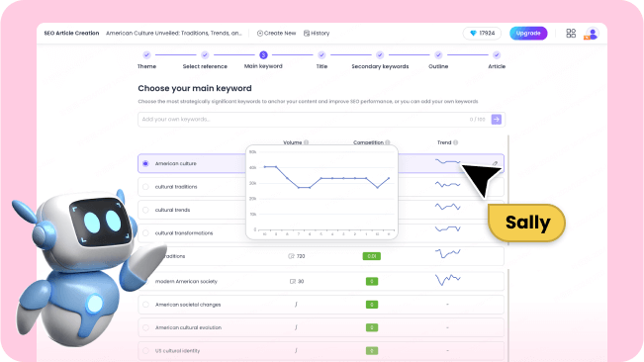The image size is (644, 362).
Task: Click the trend sparkline for American culture
Action: [x=448, y=161]
